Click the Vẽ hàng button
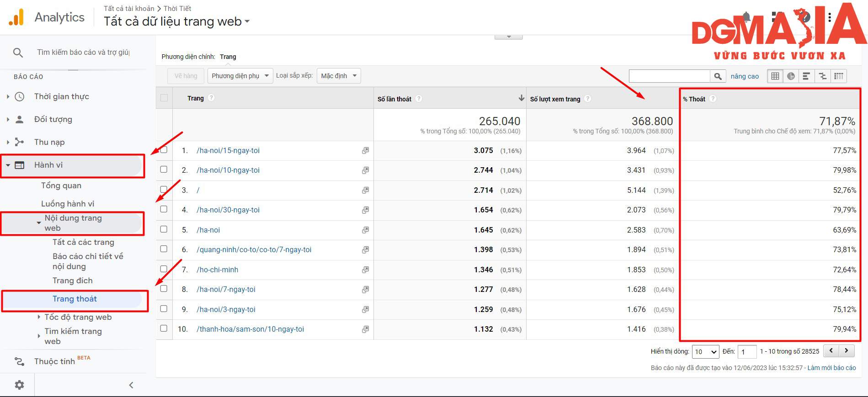Image resolution: width=868 pixels, height=397 pixels. pos(186,76)
